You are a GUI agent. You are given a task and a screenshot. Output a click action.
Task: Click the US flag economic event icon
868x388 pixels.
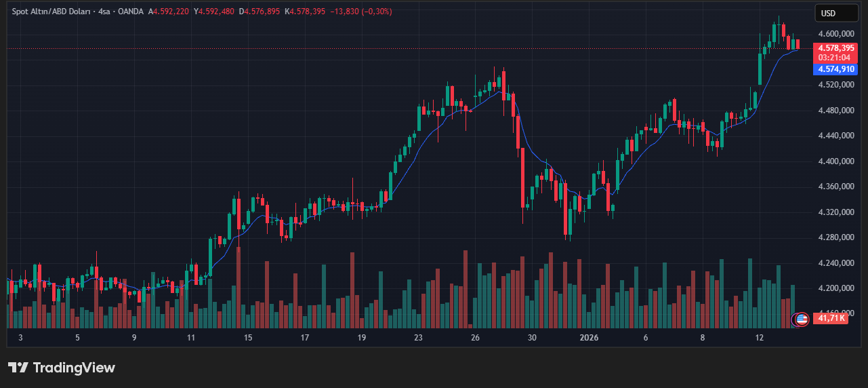[802, 318]
